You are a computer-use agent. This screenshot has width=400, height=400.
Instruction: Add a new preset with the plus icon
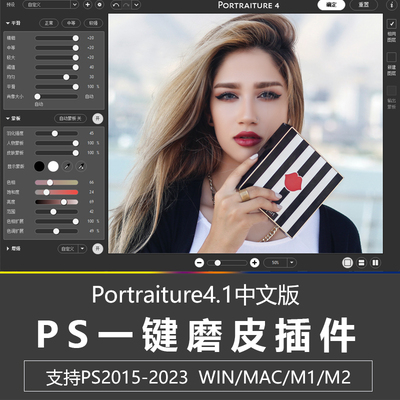(x=87, y=5)
